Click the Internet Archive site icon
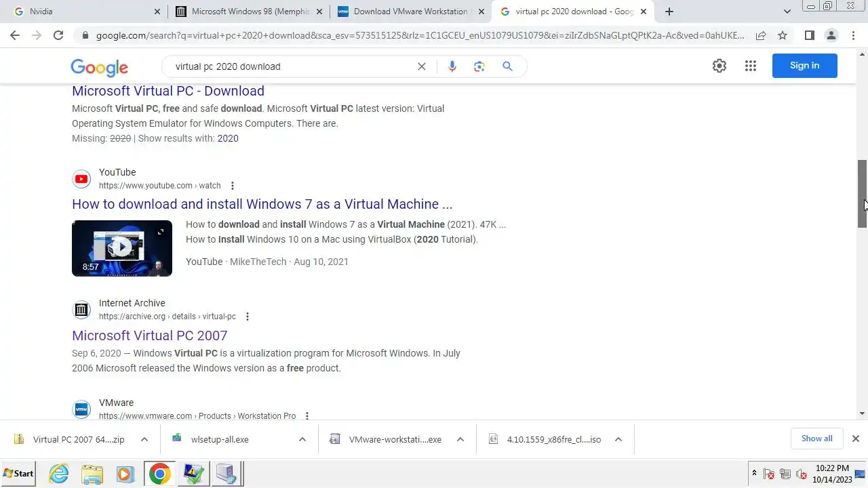The height and width of the screenshot is (488, 868). [x=81, y=310]
